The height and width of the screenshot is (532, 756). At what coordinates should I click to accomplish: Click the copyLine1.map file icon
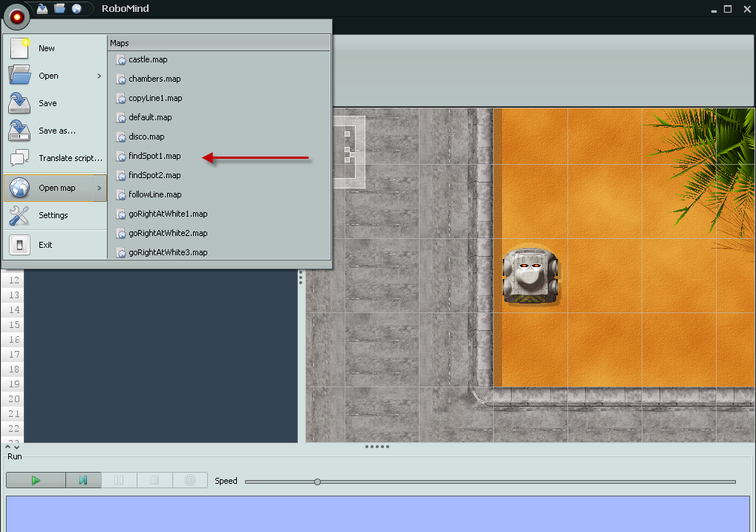click(x=121, y=99)
